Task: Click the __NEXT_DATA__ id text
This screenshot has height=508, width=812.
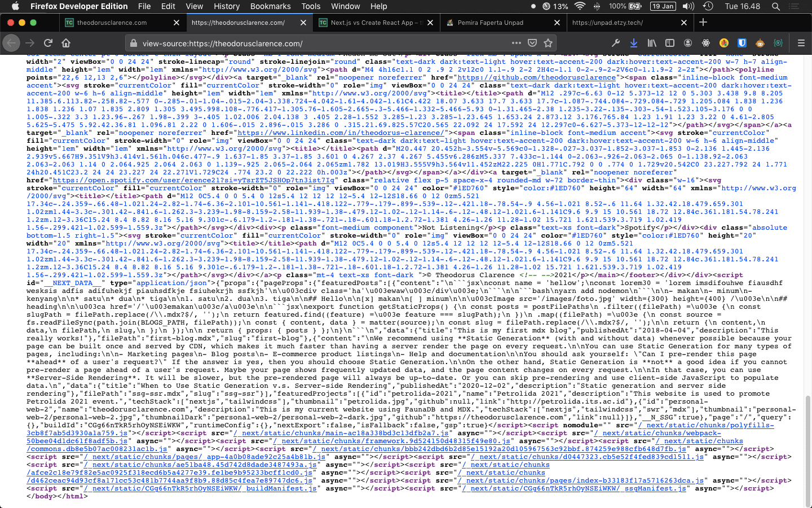Action: point(74,283)
